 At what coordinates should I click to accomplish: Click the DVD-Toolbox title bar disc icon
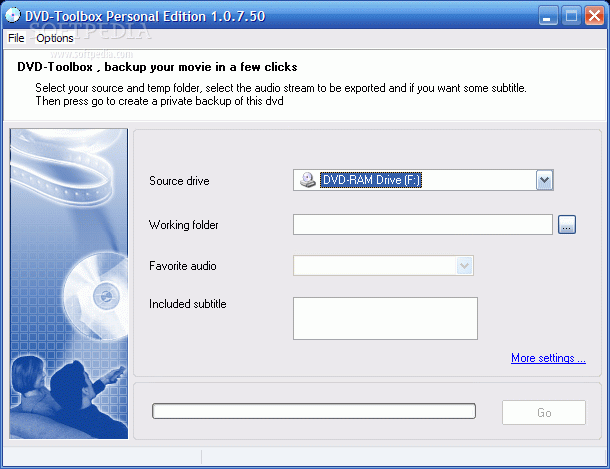[13, 16]
